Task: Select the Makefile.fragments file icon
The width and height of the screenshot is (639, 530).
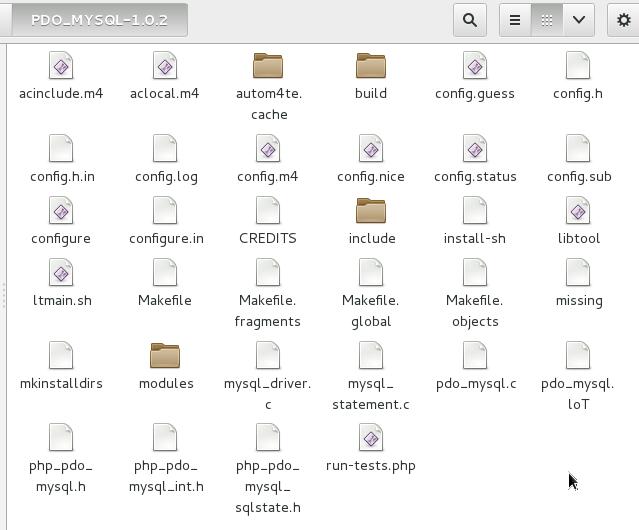Action: click(268, 272)
